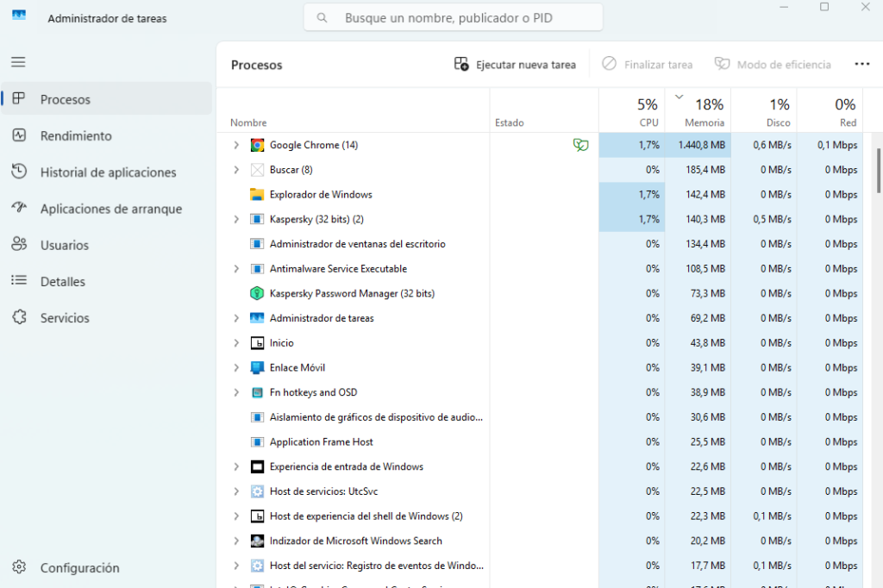The image size is (883, 588).
Task: Click the Task Manager logo icon top-left
Action: point(18,15)
